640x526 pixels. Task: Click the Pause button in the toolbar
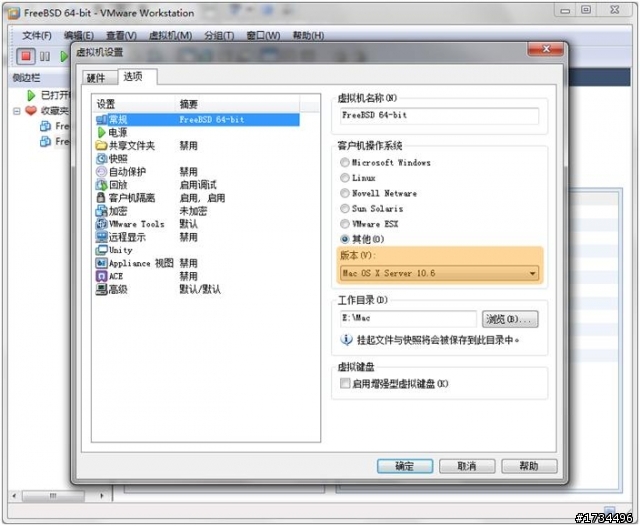pos(45,56)
